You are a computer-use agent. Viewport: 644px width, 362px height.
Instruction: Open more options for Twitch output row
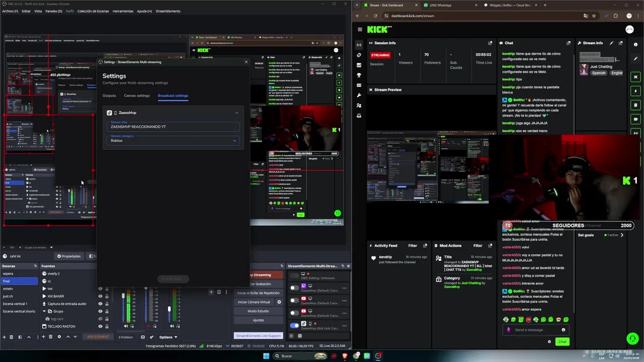pos(344,288)
